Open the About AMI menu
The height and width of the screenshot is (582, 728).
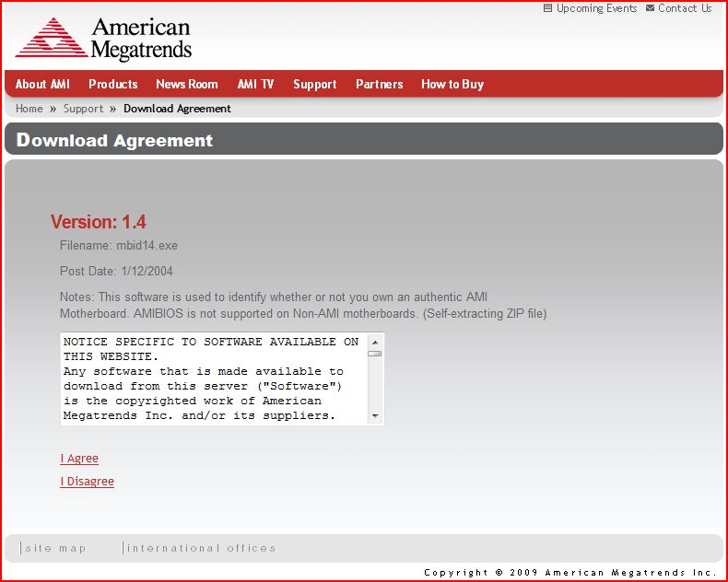(42, 84)
